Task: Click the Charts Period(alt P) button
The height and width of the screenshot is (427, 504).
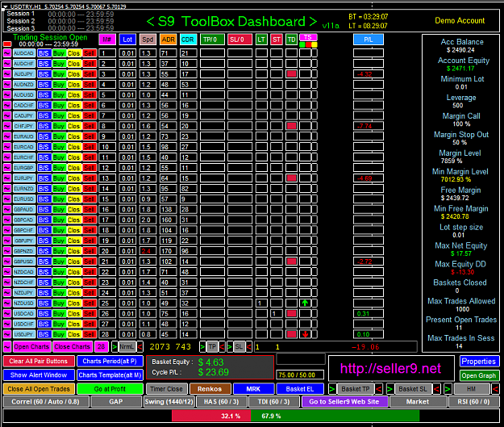Action: point(110,361)
